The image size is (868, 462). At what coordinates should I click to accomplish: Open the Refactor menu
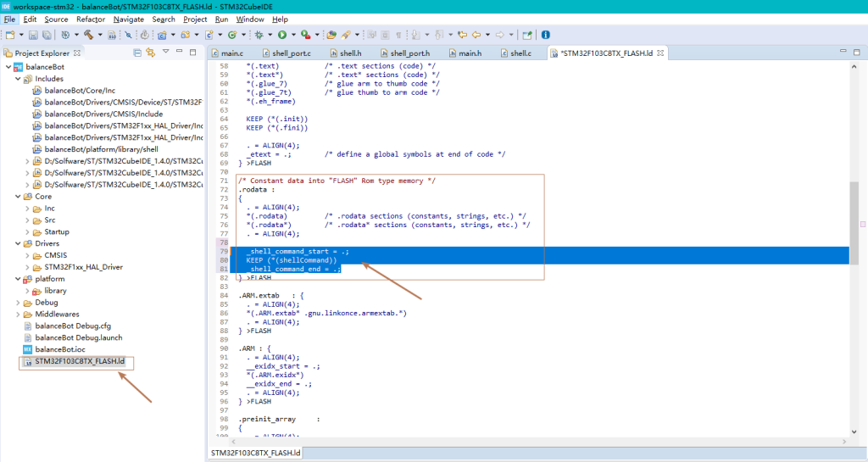click(91, 19)
